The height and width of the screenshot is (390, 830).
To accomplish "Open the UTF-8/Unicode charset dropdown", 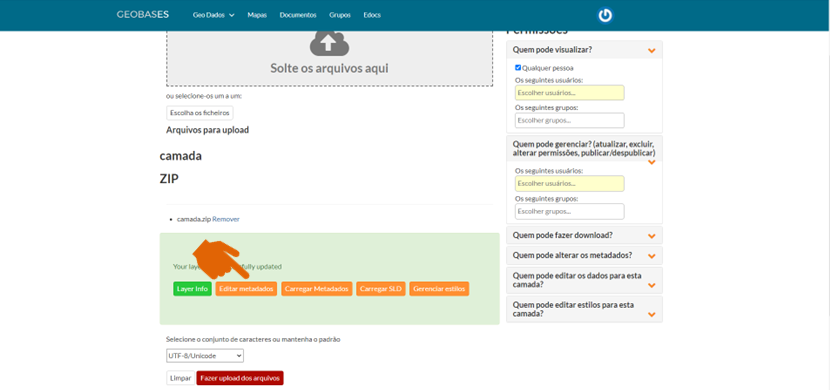I will coord(205,356).
